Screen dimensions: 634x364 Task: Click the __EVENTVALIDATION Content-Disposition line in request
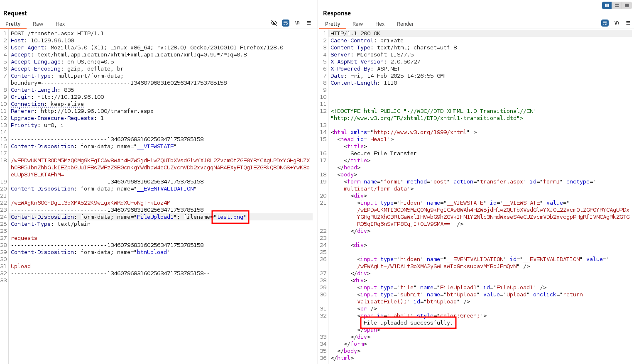(x=103, y=189)
